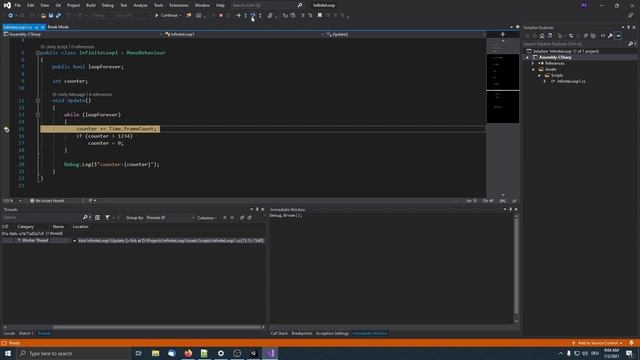Collapse the Scripts folder node
The width and height of the screenshot is (640, 360).
pyautogui.click(x=539, y=76)
